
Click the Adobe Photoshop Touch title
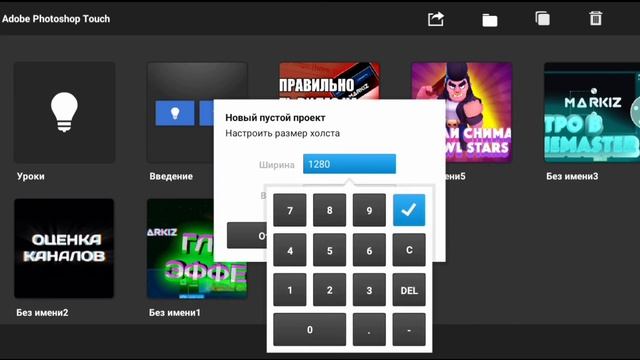click(56, 19)
